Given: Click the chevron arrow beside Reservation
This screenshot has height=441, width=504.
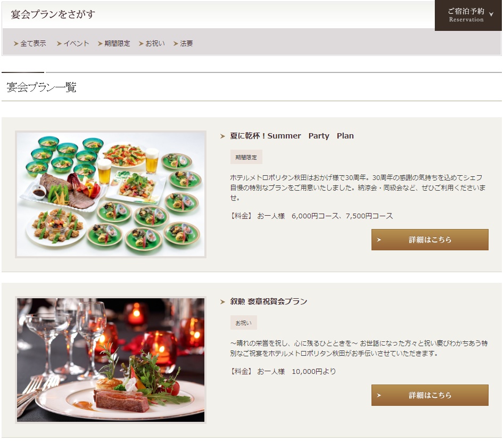Looking at the screenshot, I should point(491,14).
